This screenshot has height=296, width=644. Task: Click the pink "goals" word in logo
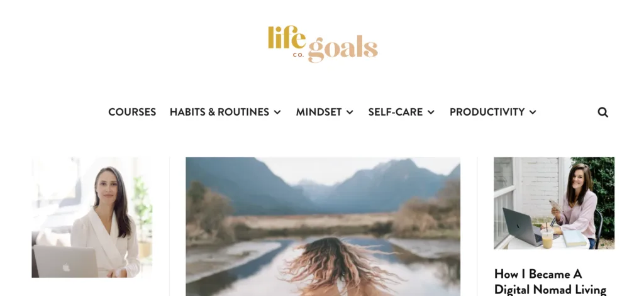click(x=343, y=49)
